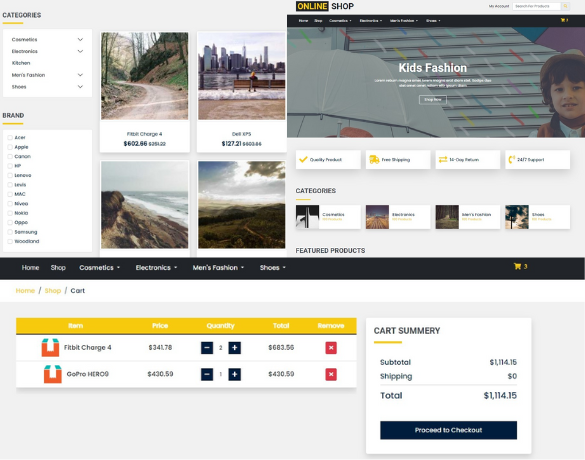Select the Kitchen category in sidebar
This screenshot has height=460, width=585.
21,63
